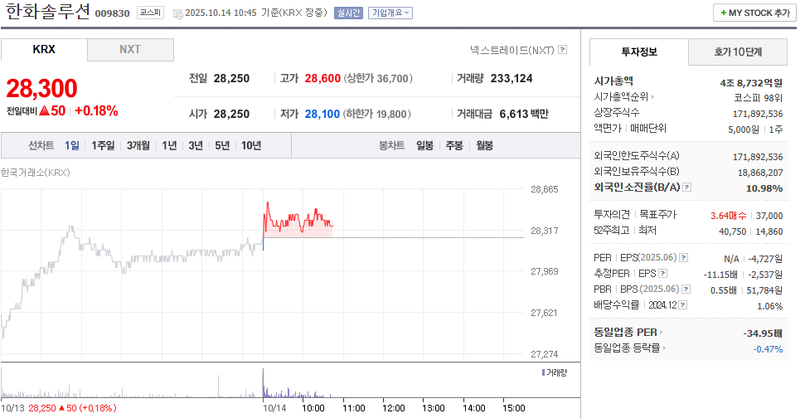Click the help icon next to 외국인소진율(B/A)
This screenshot has width=800, height=419.
click(684, 187)
